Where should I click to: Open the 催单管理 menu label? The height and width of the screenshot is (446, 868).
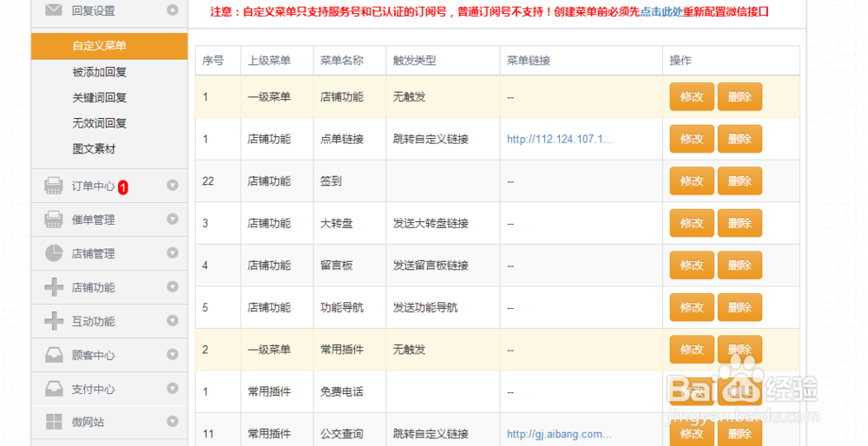[x=93, y=220]
